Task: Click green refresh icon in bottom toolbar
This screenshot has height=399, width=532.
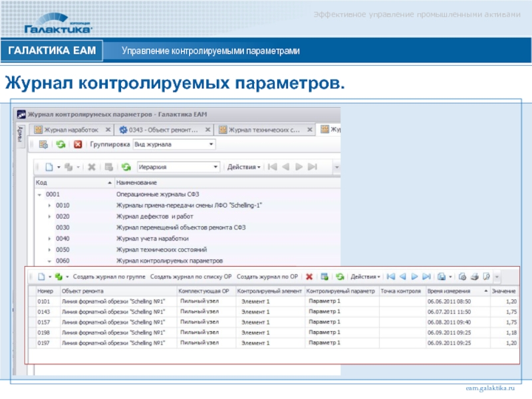Action: pyautogui.click(x=340, y=276)
